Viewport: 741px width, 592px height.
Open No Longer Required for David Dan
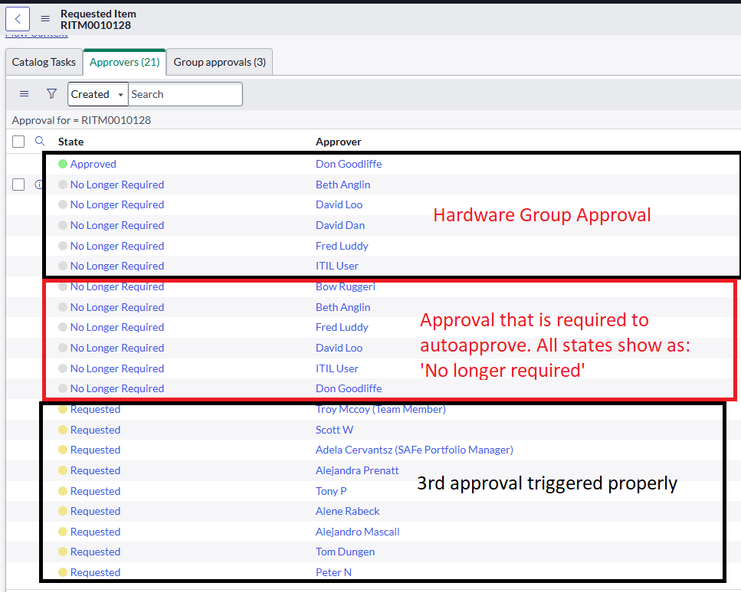point(117,225)
